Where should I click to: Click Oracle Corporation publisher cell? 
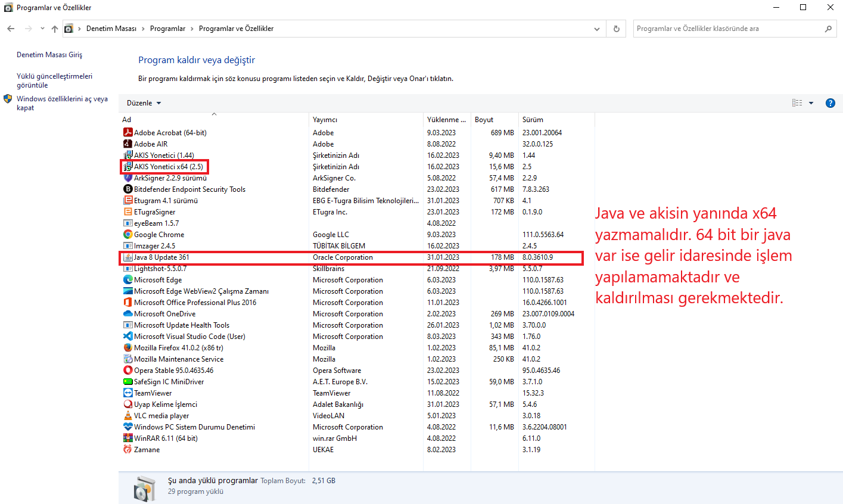point(343,257)
